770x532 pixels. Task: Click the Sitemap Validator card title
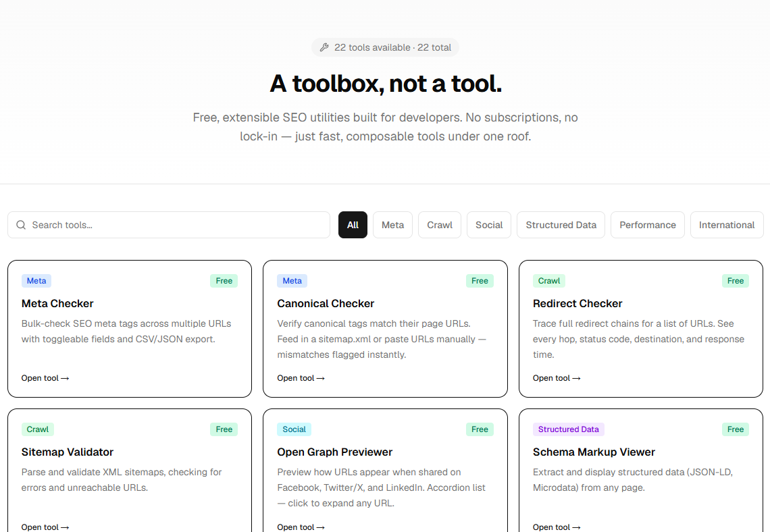point(68,452)
